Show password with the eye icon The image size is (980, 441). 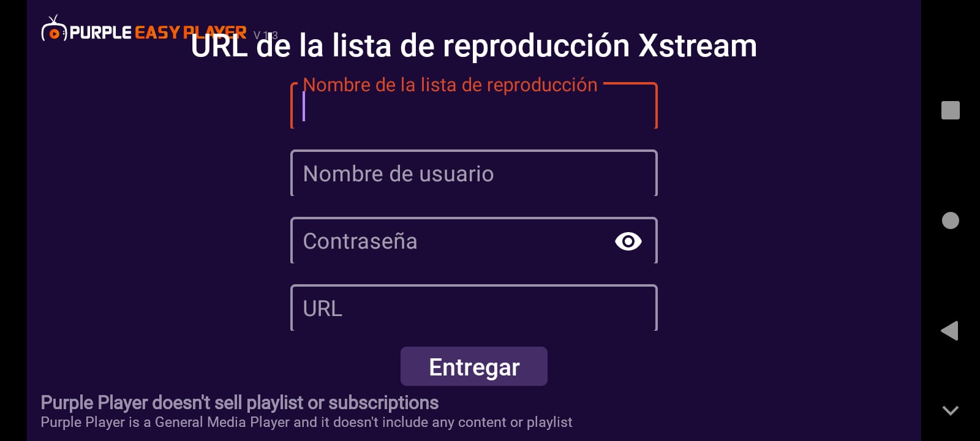coord(628,241)
